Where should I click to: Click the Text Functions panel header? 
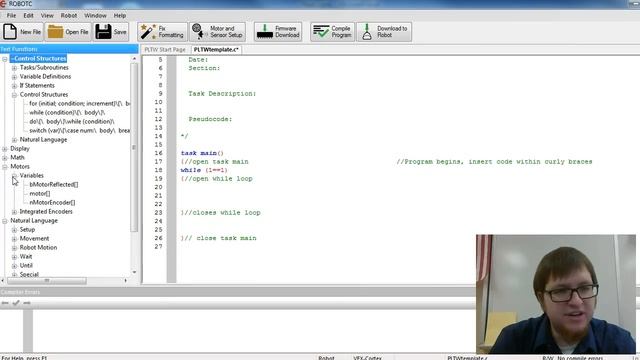(x=69, y=49)
